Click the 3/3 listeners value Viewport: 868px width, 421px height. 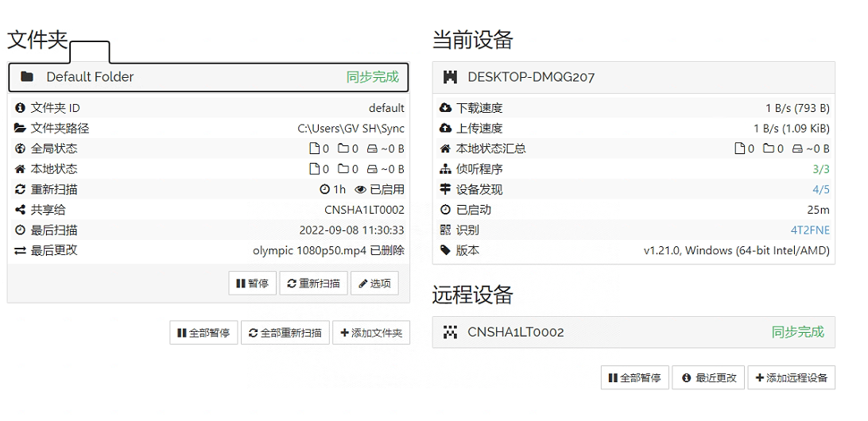click(821, 169)
